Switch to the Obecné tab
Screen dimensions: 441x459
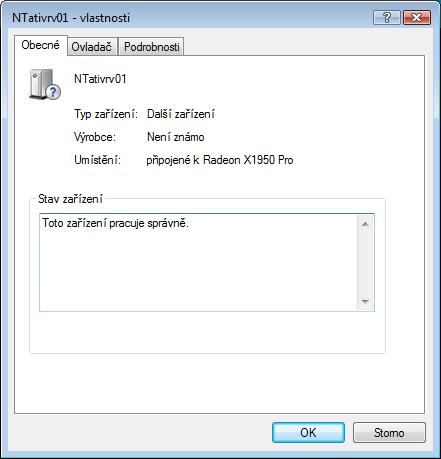(x=41, y=45)
